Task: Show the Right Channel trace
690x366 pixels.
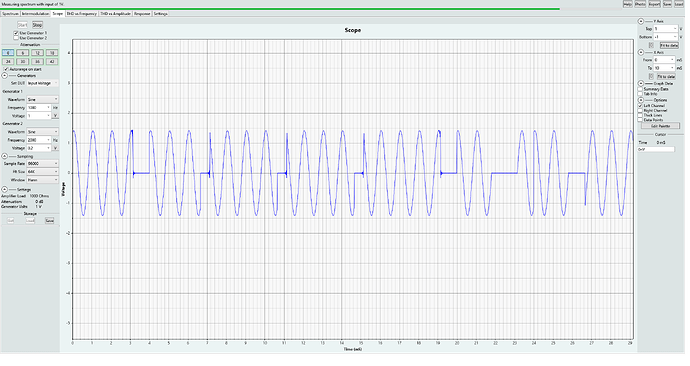Action: tap(640, 110)
